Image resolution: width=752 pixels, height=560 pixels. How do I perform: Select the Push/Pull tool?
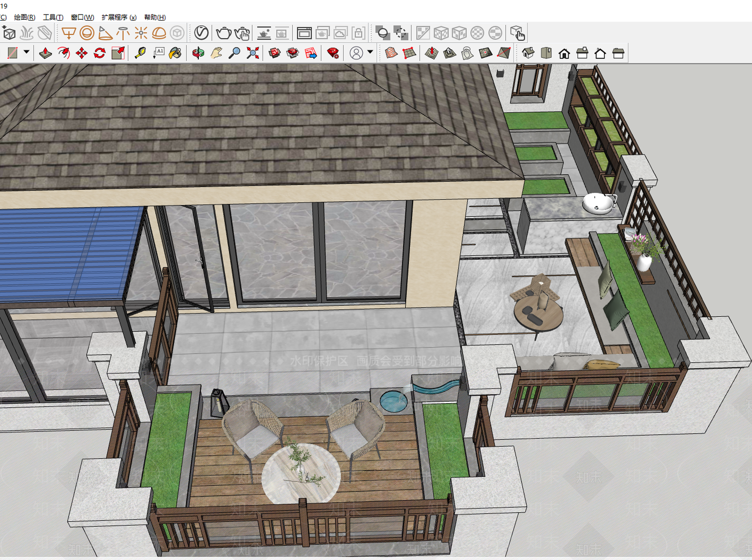(46, 53)
